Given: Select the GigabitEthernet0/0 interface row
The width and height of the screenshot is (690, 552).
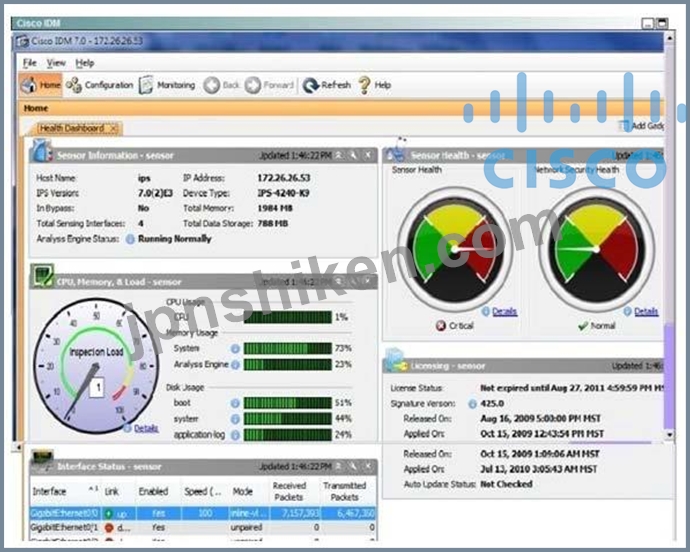Looking at the screenshot, I should [203, 513].
